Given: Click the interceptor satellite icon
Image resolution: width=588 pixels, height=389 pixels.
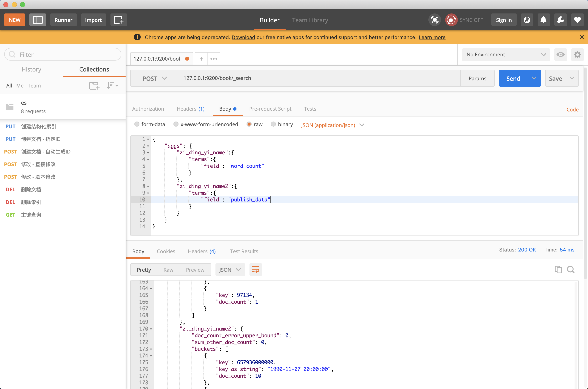Looking at the screenshot, I should 435,20.
